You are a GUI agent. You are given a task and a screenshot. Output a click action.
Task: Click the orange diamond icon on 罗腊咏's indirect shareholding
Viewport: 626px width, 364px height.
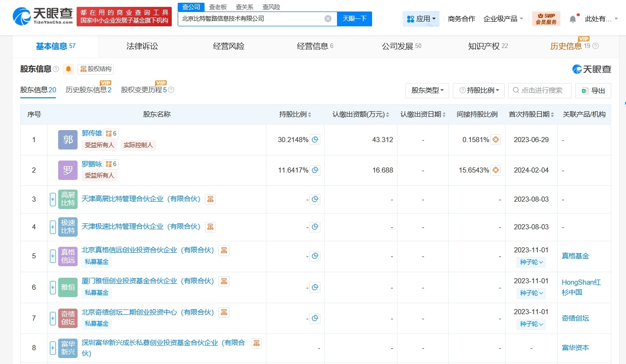(x=495, y=170)
